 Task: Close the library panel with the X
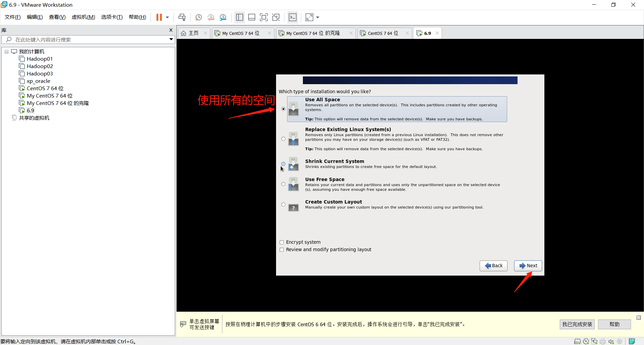pyautogui.click(x=171, y=30)
